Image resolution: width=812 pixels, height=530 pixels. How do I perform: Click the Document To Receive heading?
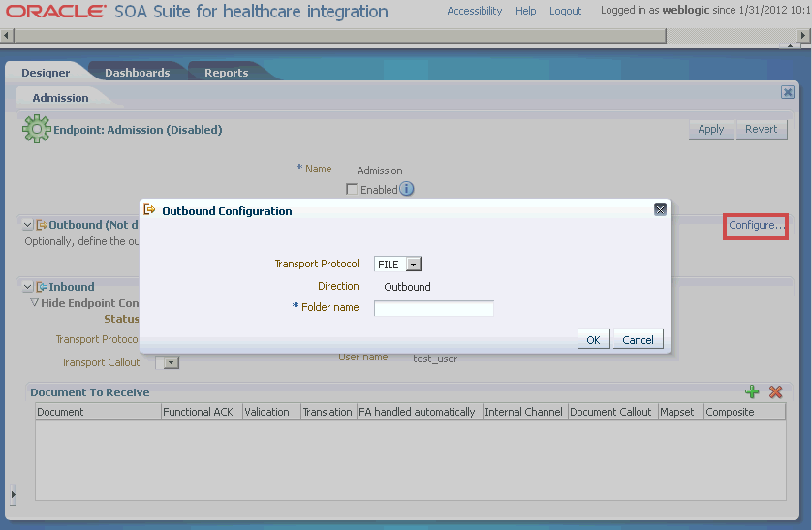click(90, 392)
